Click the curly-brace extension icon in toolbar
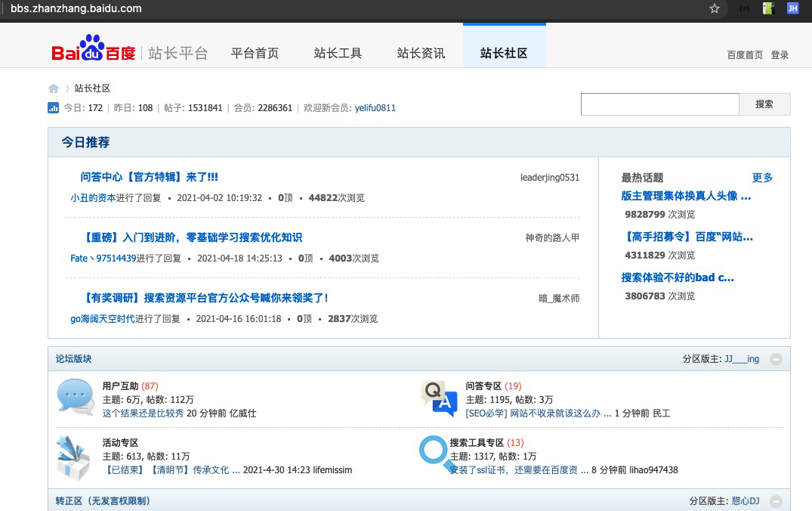812x511 pixels. click(743, 8)
